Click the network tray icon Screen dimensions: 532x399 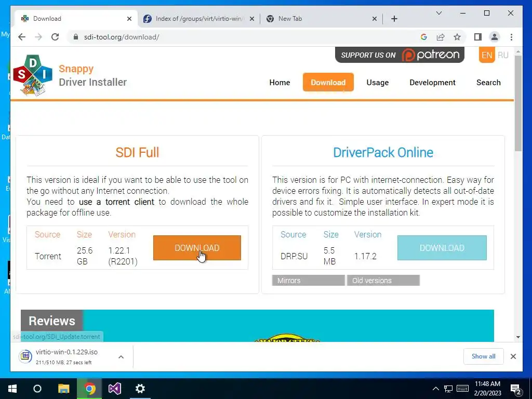click(448, 389)
